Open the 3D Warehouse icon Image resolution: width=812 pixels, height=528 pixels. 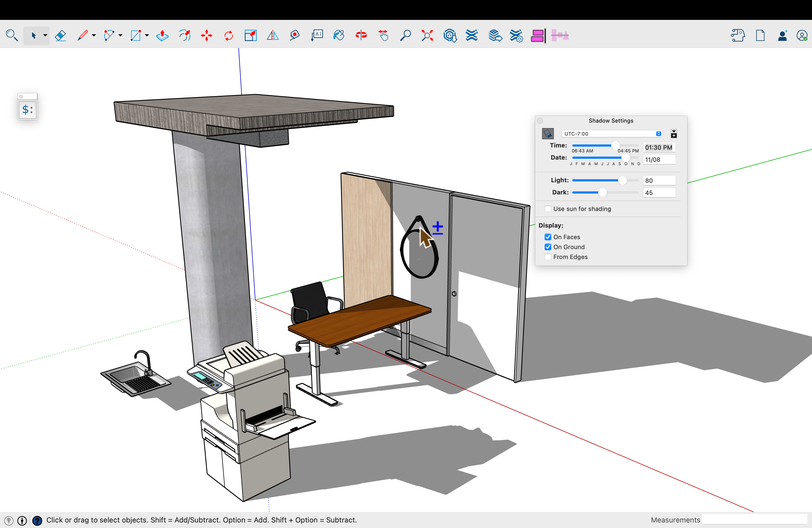tap(450, 35)
